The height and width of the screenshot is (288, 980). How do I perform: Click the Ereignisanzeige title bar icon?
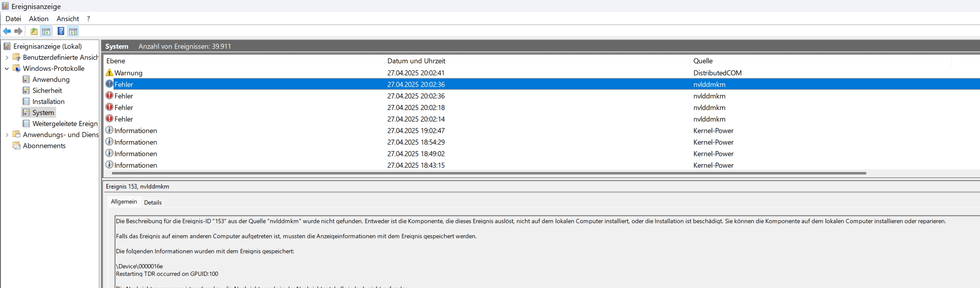click(x=5, y=6)
